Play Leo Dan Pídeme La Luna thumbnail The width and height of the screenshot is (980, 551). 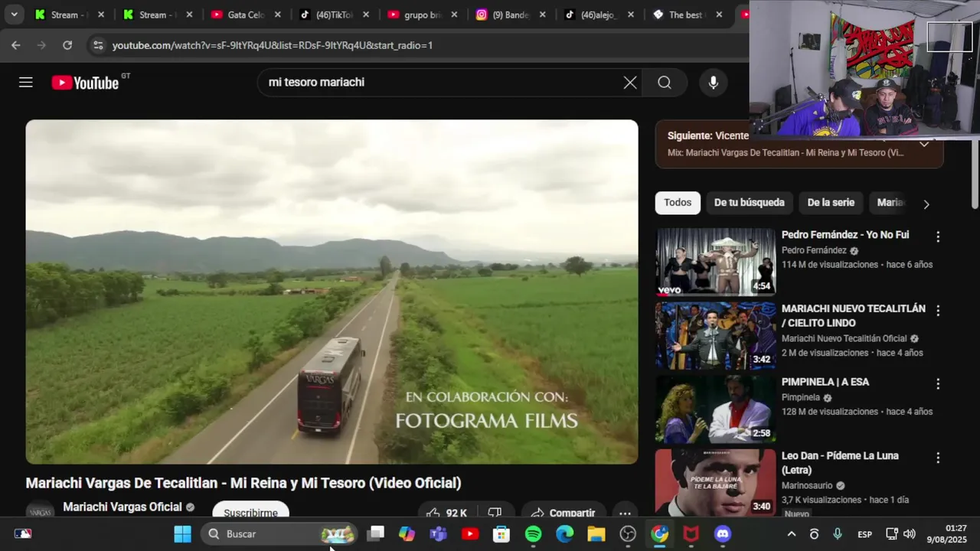coord(715,482)
